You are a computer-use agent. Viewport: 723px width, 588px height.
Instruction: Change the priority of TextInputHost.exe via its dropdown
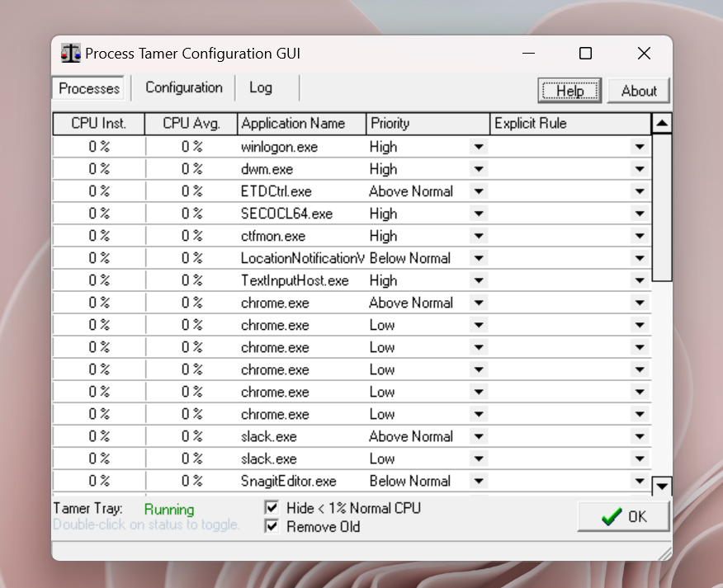point(479,280)
